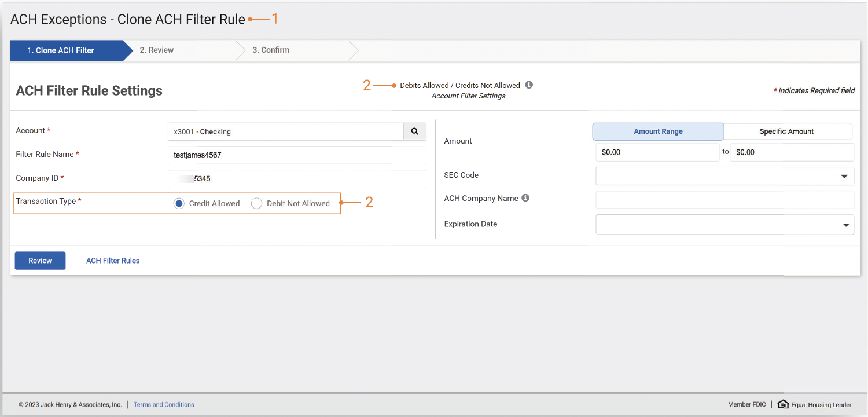
Task: Open the ACH Filter Rules link
Action: tap(113, 261)
